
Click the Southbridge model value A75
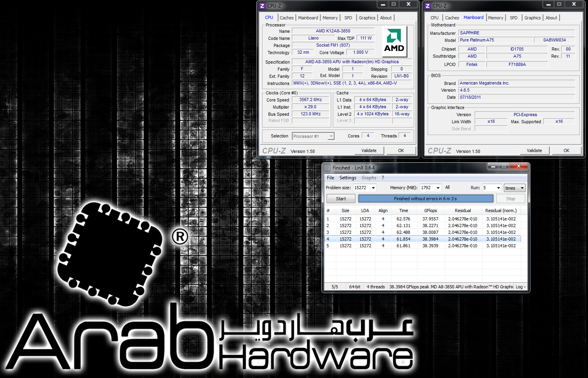click(x=517, y=56)
